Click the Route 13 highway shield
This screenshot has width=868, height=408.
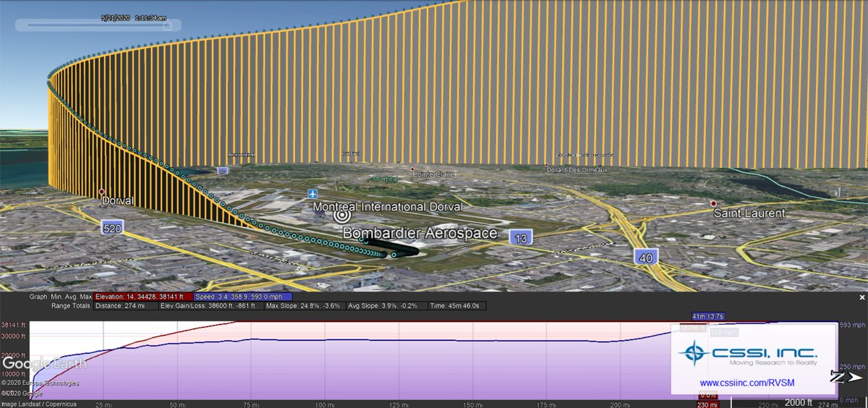(x=522, y=237)
